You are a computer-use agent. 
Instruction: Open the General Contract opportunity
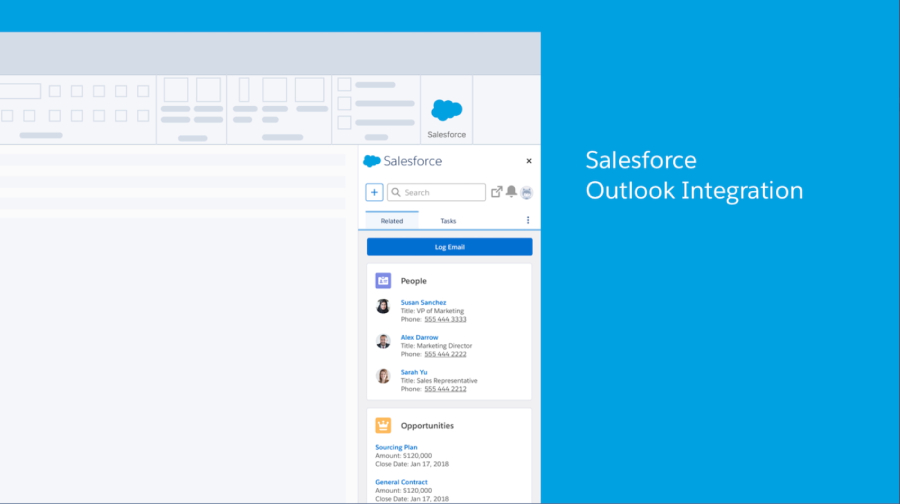pyautogui.click(x=401, y=482)
